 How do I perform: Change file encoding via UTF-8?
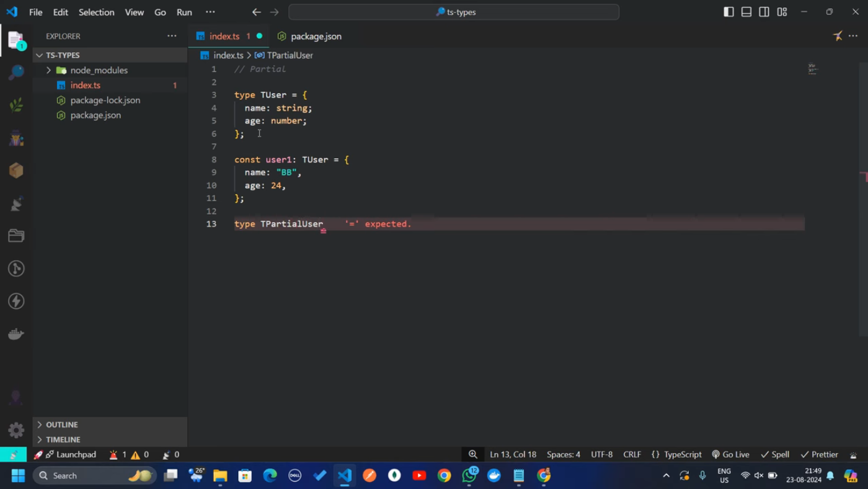coord(601,455)
